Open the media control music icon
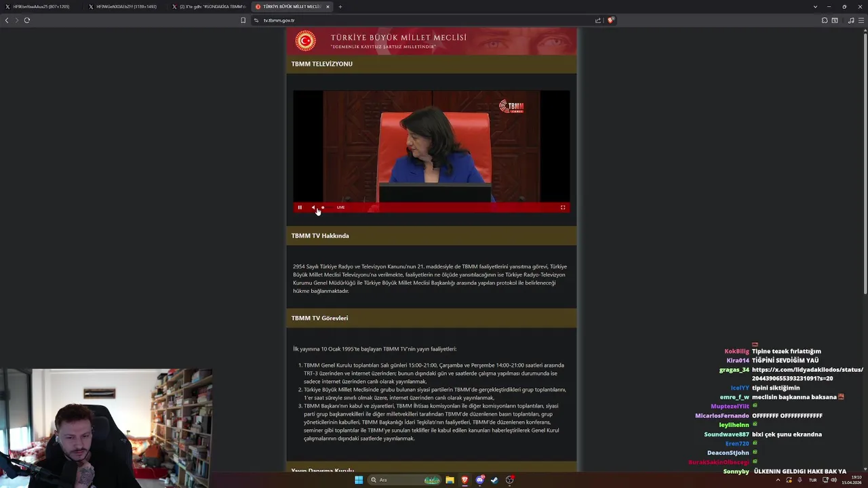Screen dimensions: 868x488 851,20
